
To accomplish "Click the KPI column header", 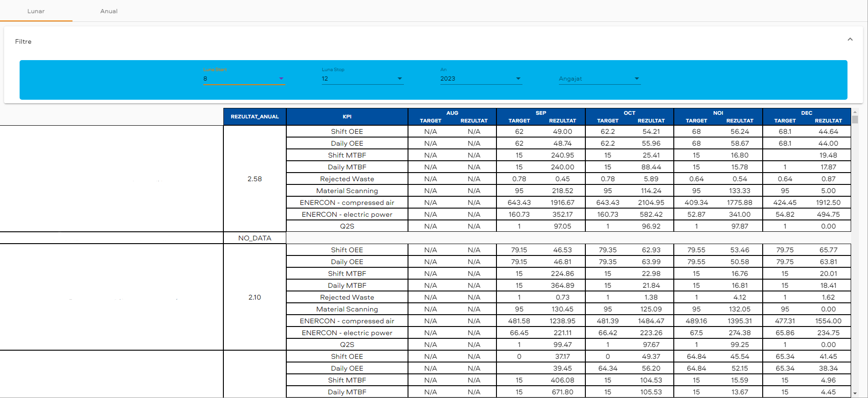I will (347, 117).
